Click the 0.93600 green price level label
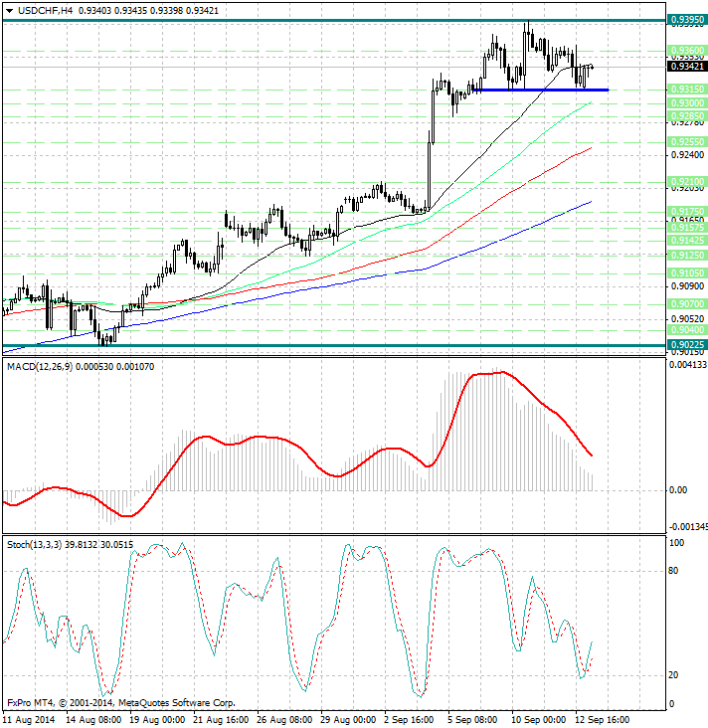Viewport: 708px width, 728px height. click(x=687, y=50)
